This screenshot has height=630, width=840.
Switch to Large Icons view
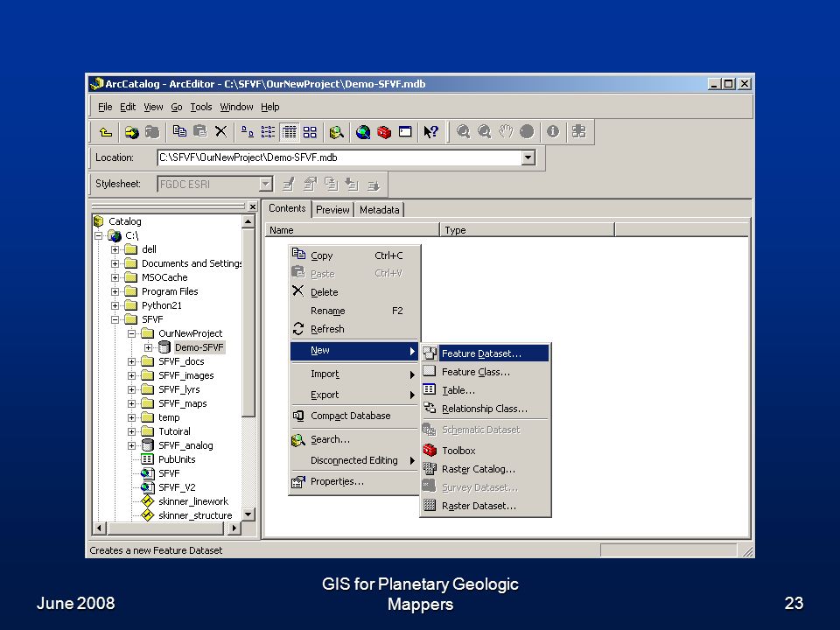[x=247, y=131]
